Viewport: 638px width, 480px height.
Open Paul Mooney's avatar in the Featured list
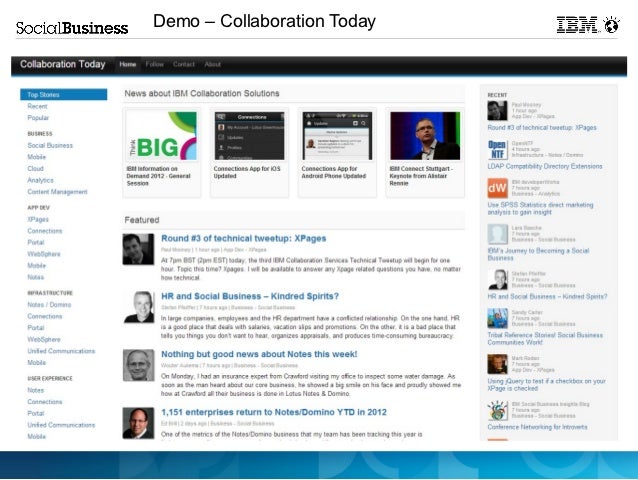coord(138,249)
